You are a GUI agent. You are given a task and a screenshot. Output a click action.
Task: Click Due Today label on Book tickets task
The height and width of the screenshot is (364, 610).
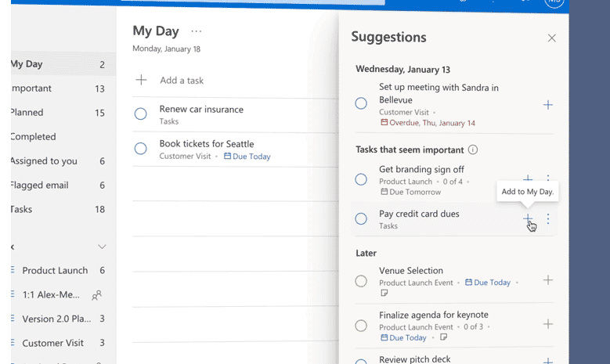(251, 157)
